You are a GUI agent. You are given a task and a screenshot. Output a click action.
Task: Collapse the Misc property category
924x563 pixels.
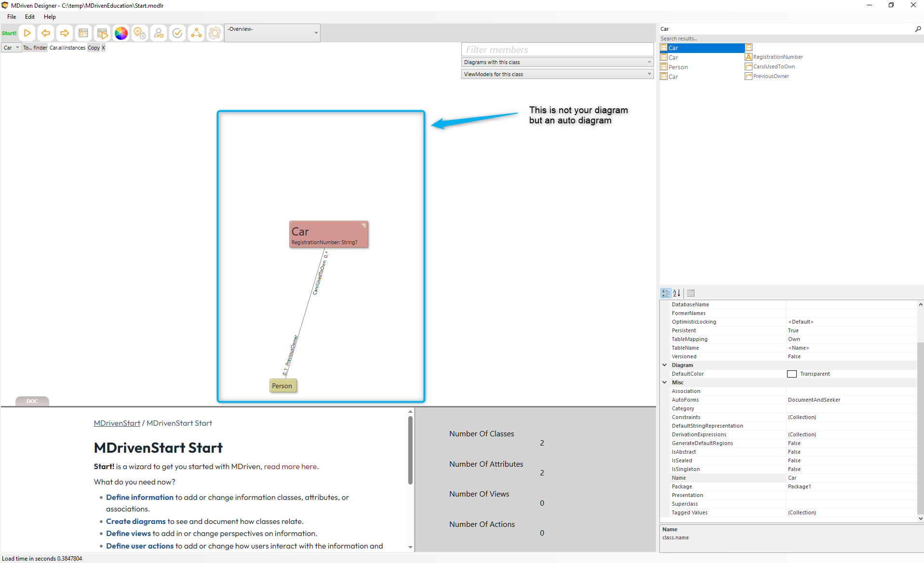(x=665, y=382)
